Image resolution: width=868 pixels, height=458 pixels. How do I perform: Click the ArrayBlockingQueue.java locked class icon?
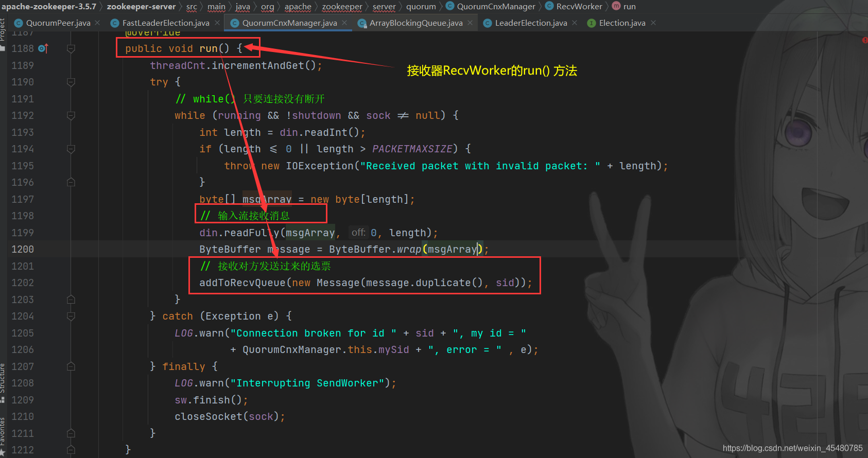pos(362,23)
